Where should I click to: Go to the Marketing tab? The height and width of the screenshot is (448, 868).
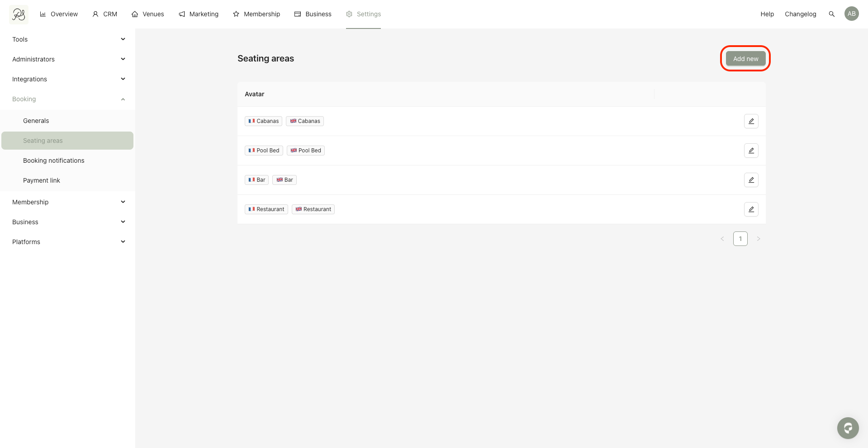199,14
